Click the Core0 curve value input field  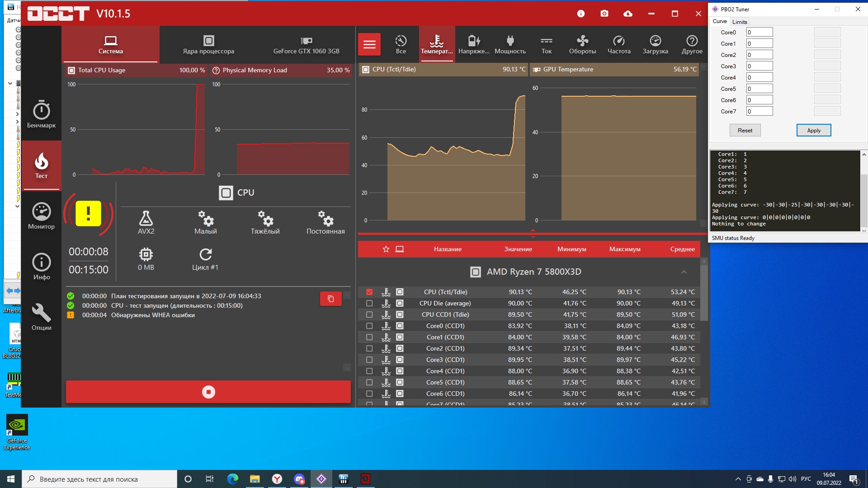[759, 32]
